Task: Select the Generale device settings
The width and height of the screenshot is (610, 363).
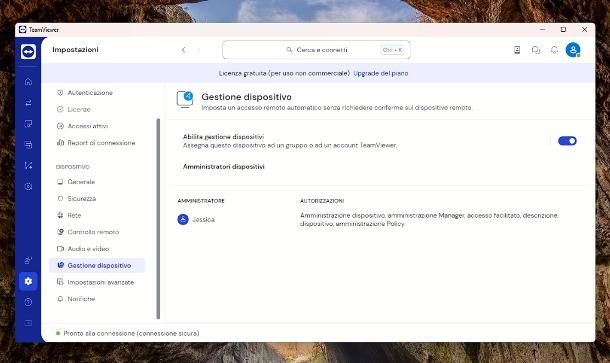Action: (81, 182)
